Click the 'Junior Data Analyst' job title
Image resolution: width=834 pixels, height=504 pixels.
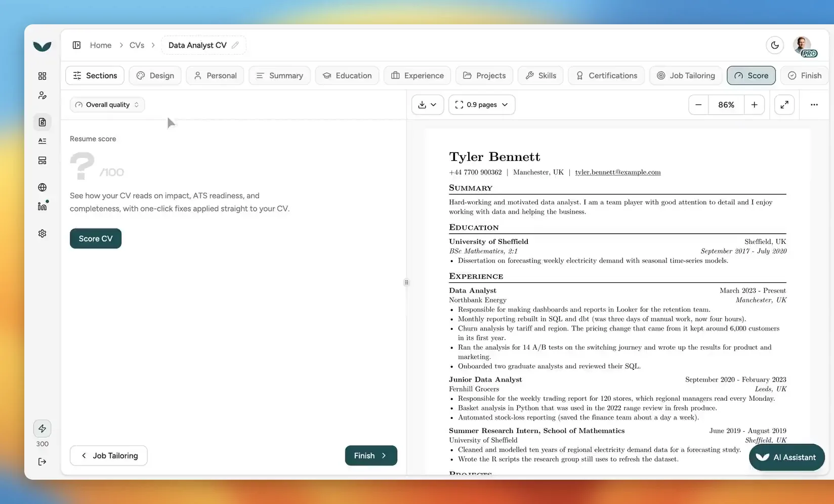[x=485, y=379]
